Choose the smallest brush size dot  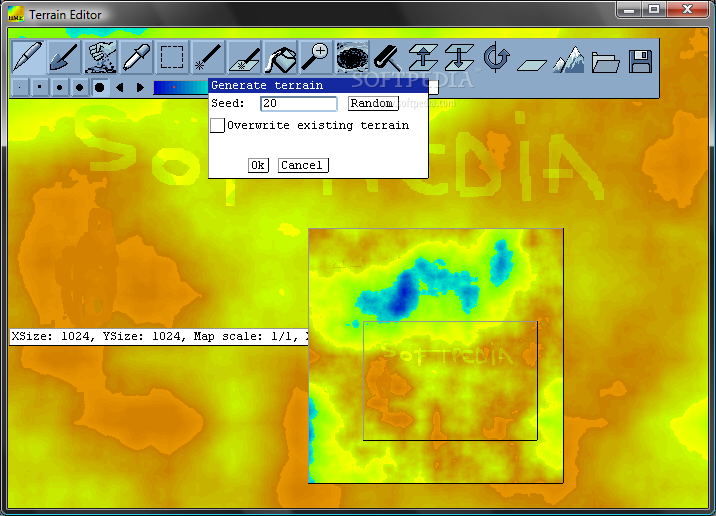click(x=20, y=87)
